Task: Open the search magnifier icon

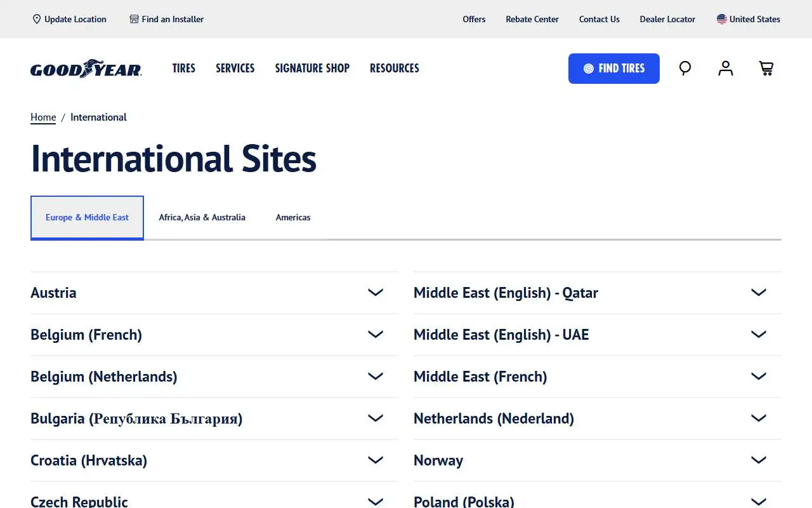Action: tap(685, 68)
